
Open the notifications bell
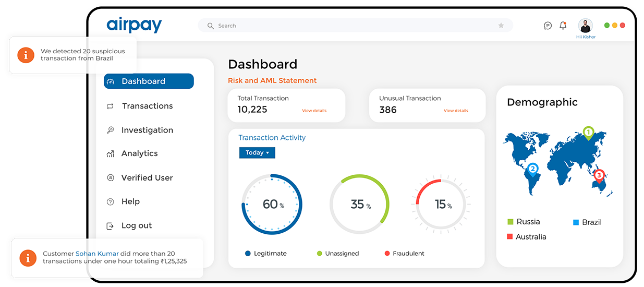tap(563, 25)
